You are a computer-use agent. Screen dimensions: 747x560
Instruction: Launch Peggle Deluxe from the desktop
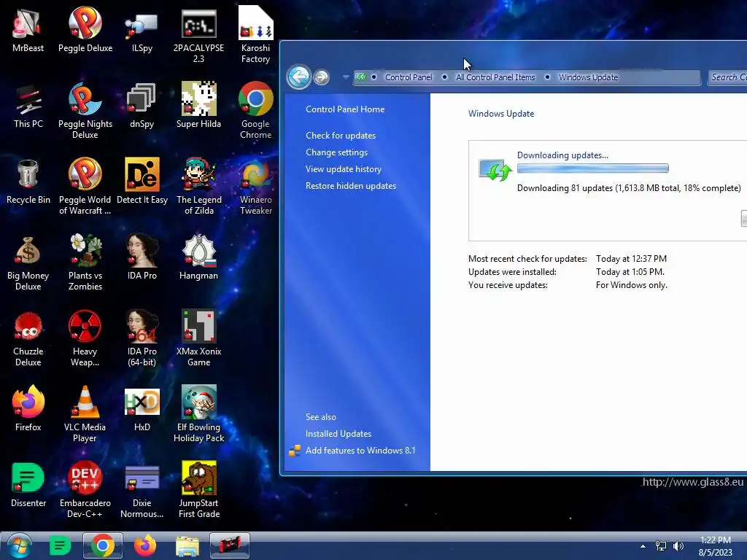[85, 29]
